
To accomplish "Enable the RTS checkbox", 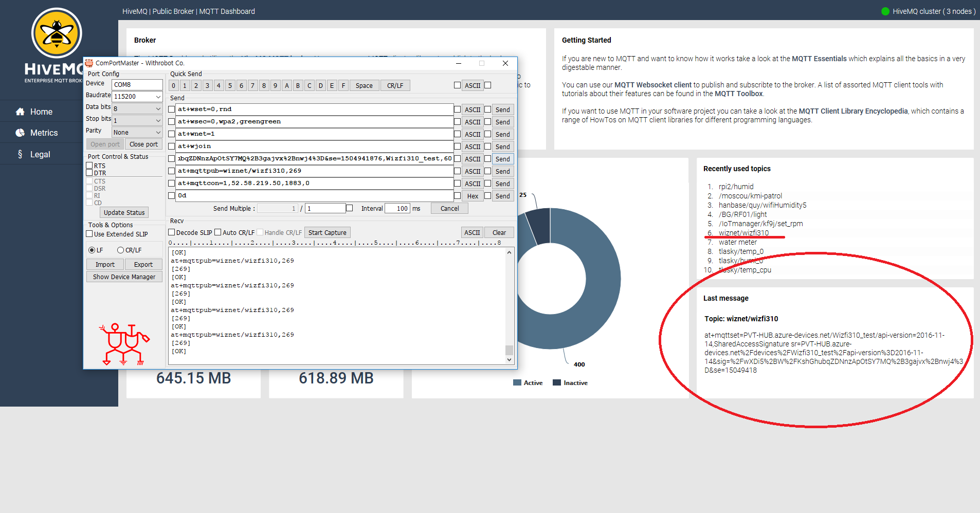I will click(x=89, y=166).
